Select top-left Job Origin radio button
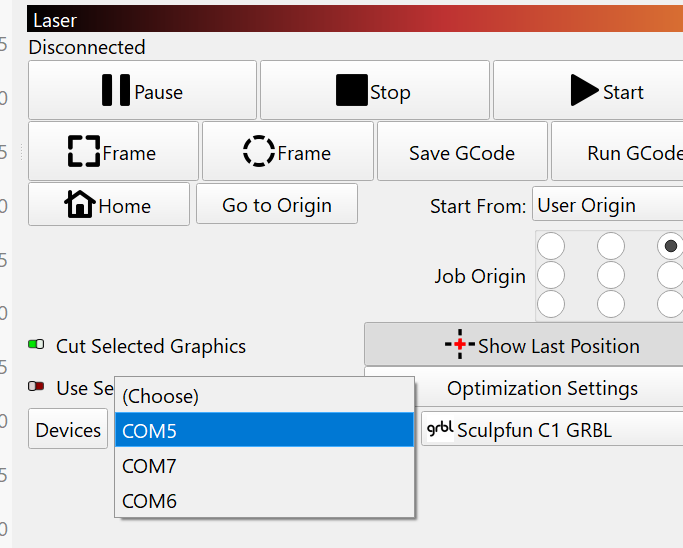 tap(551, 246)
